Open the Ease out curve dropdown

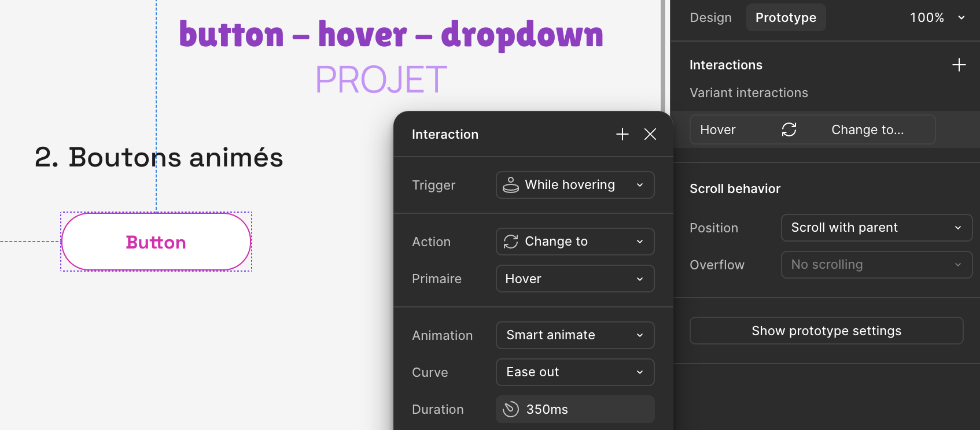tap(575, 372)
